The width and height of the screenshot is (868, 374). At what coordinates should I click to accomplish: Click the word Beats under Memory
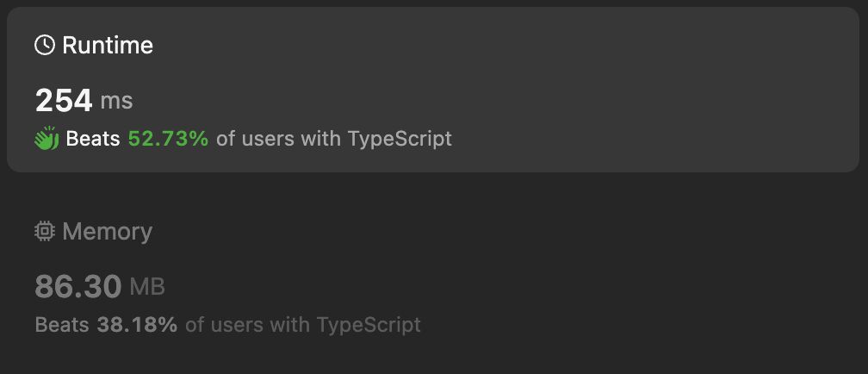point(62,325)
